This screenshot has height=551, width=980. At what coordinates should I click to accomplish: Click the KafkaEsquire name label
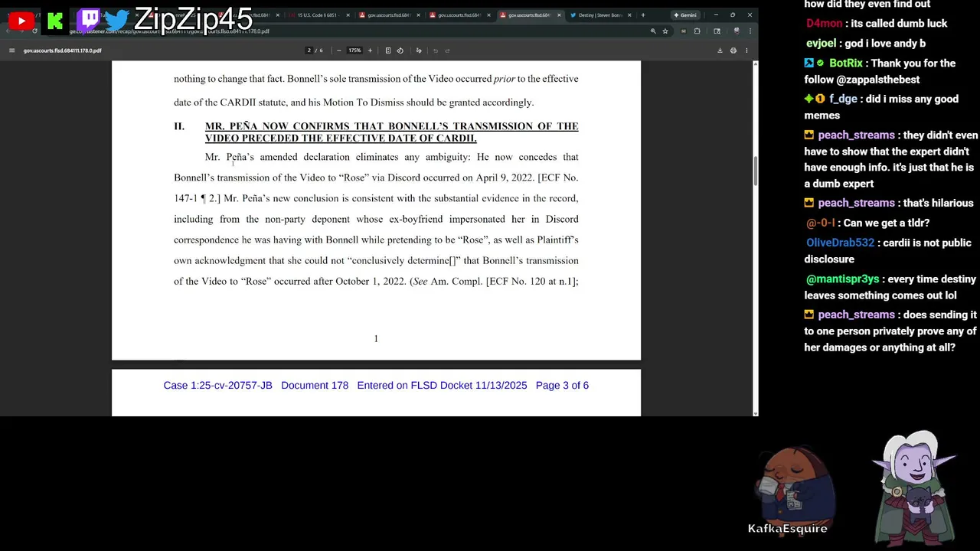pos(788,529)
